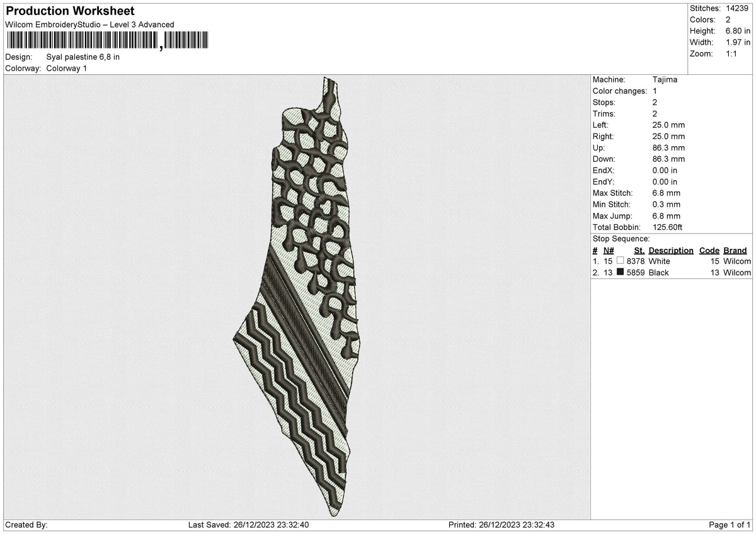Click the barcode below the Wilcom title
The image size is (756, 534).
[x=107, y=40]
